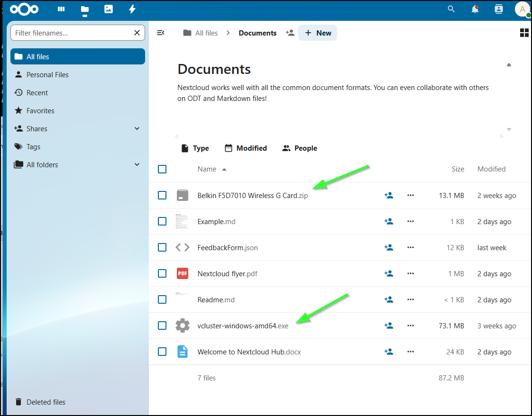532x416 pixels.
Task: Open actions menu for vcluster-windows-amd64.exe
Action: pos(411,326)
